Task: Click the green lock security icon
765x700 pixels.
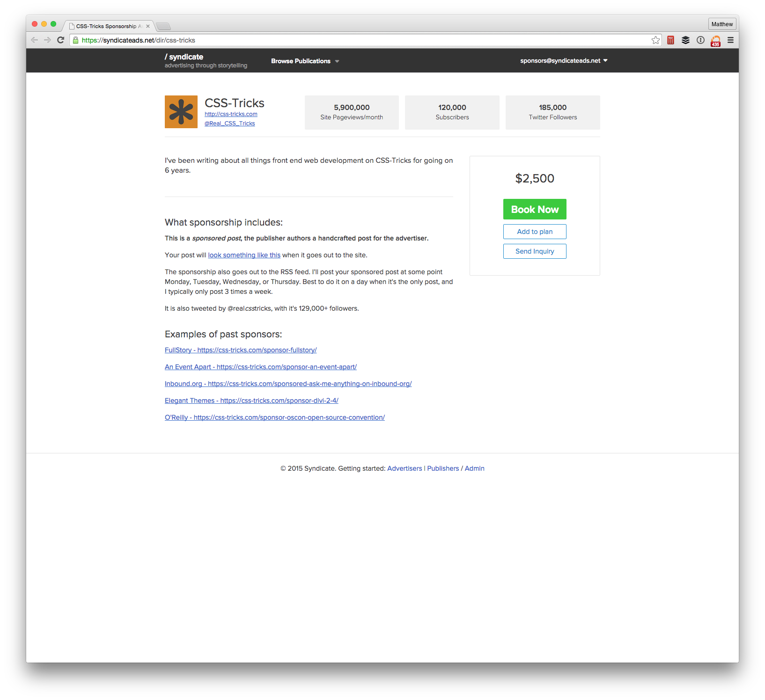Action: [x=75, y=40]
